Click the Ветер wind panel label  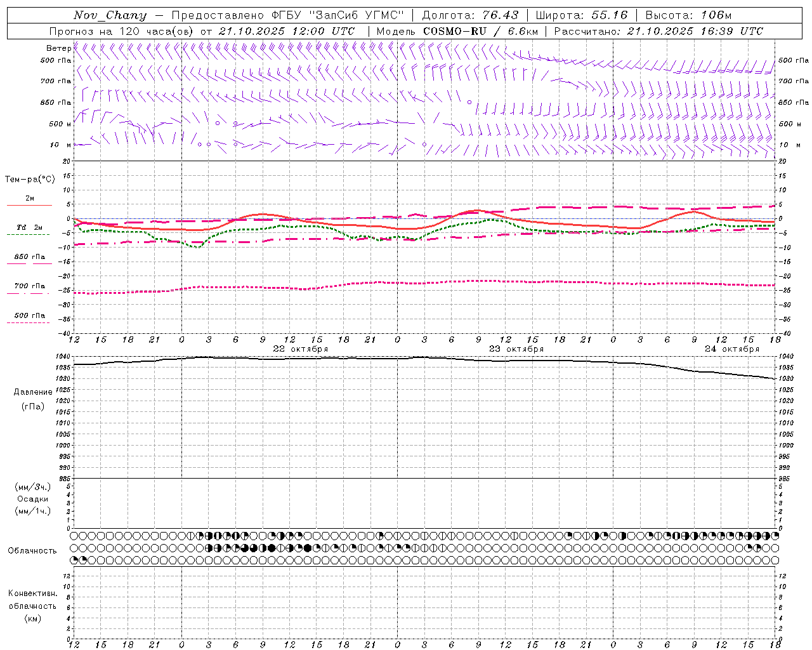58,48
